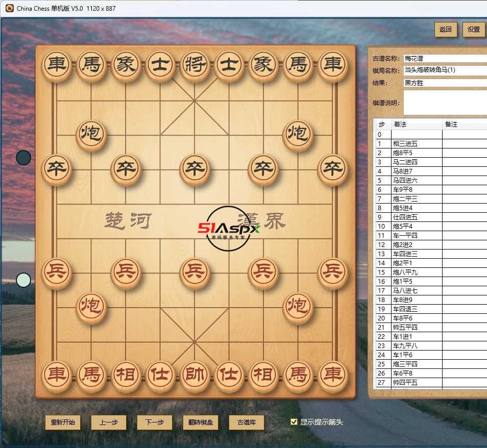Pick the black 車 chariot in right corner
The image size is (487, 448).
coord(333,65)
